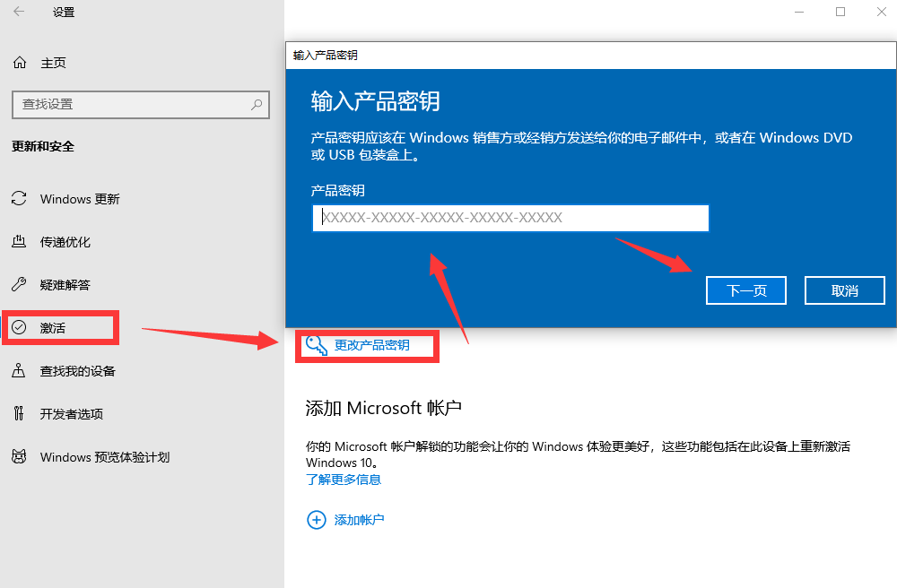Screen dimensions: 897x588
Task: Click the Windows 更新 sync icon
Action: (19, 199)
